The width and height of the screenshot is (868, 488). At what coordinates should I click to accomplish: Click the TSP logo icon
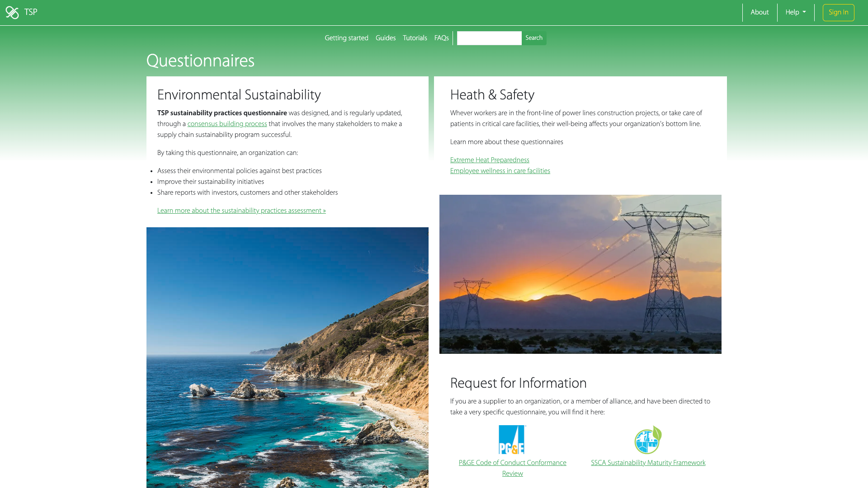[12, 13]
